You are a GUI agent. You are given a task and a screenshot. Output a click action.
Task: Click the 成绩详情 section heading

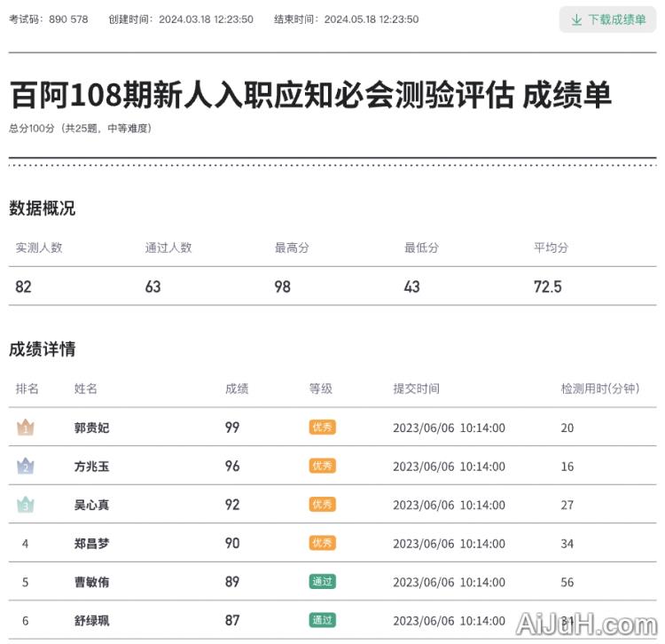pyautogui.click(x=42, y=349)
